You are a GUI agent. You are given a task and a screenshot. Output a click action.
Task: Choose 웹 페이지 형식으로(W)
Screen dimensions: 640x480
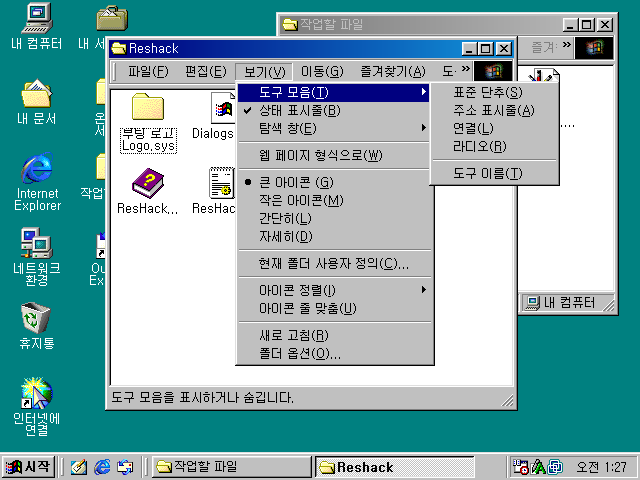333,156
